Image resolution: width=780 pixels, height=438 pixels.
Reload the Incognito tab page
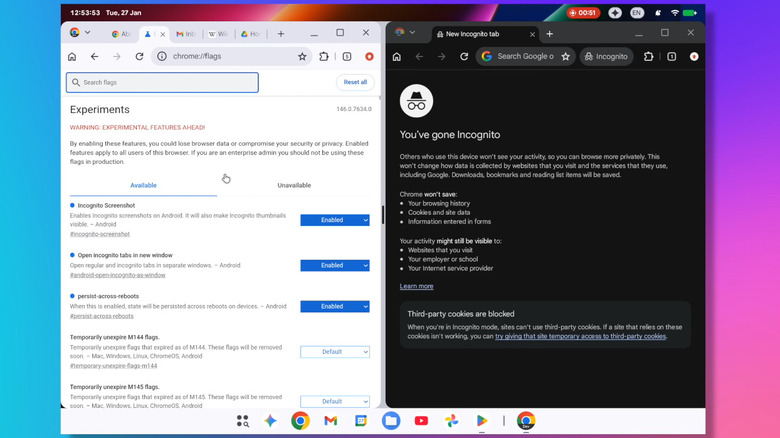(464, 57)
